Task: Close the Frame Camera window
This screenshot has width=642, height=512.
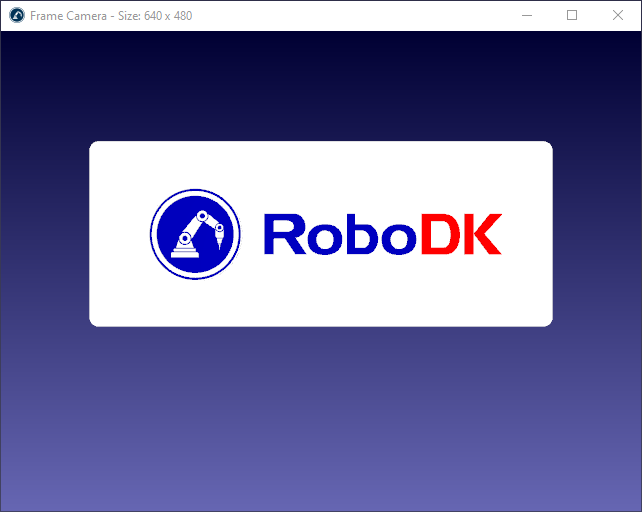Action: [618, 15]
